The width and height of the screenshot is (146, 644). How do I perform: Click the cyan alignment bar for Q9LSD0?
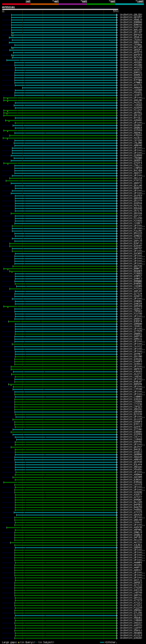click(x=64, y=15)
